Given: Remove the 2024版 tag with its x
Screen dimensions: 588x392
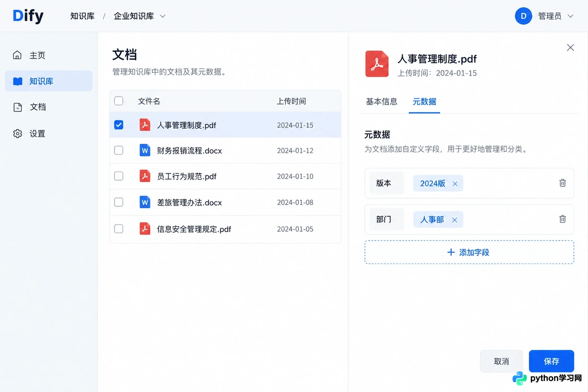Looking at the screenshot, I should (x=455, y=184).
